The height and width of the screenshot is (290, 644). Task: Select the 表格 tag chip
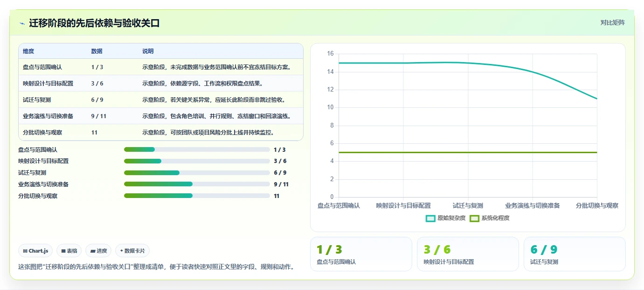[69, 251]
